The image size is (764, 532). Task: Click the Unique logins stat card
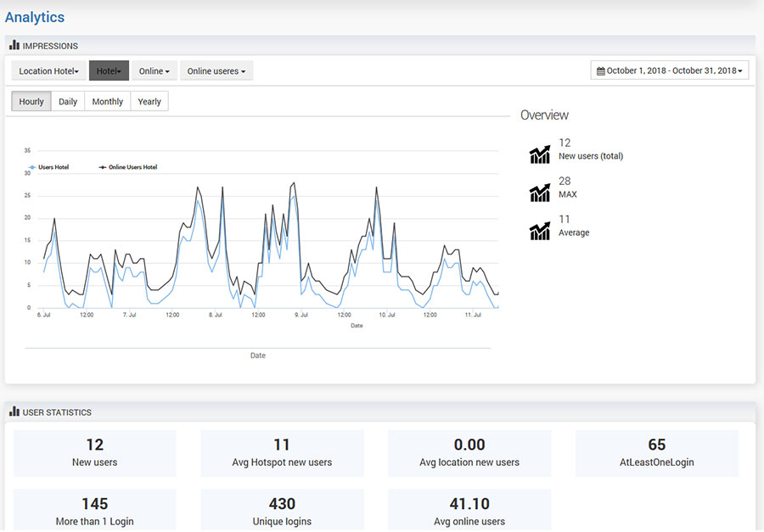282,511
